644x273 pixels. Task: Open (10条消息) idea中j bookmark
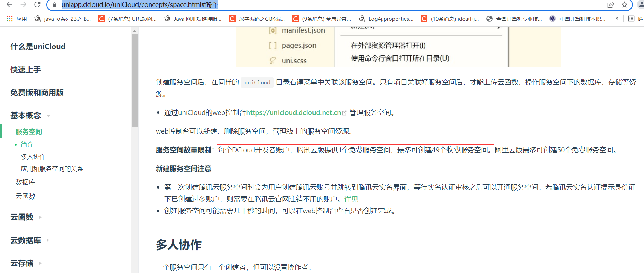pos(450,19)
